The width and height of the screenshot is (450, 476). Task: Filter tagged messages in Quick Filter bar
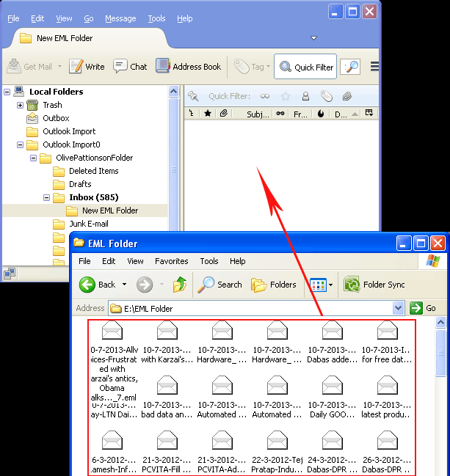coord(327,96)
